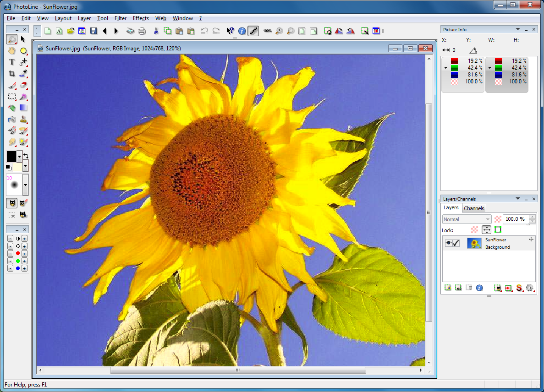Screen dimensions: 544x392
Task: Toggle the mask mode button in toolbox
Action: coord(12,203)
